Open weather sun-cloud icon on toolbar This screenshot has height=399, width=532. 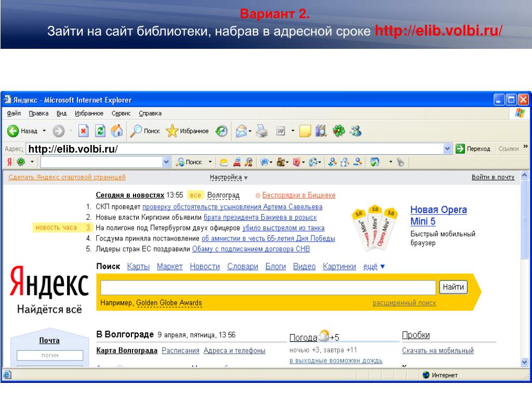click(223, 163)
